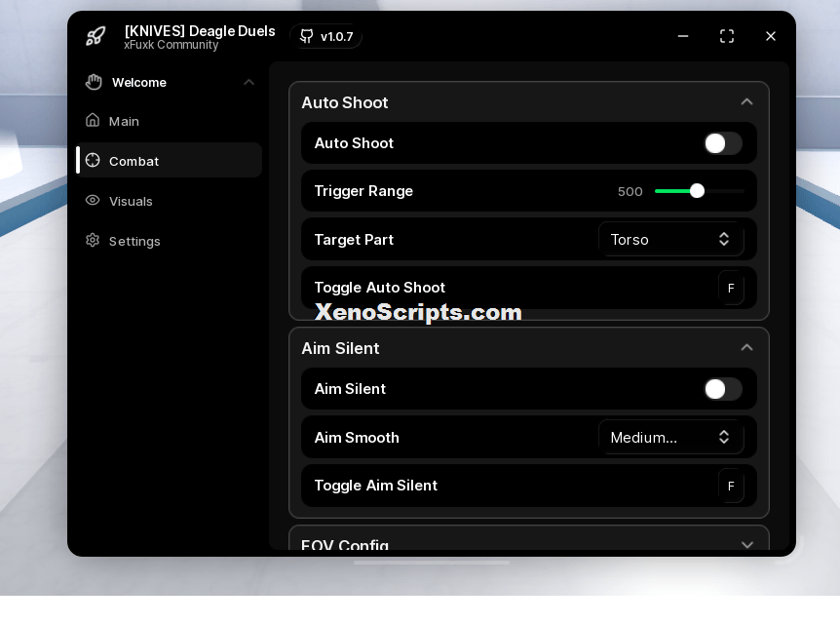The height and width of the screenshot is (625, 840).
Task: Close the Deagle Duels script window
Action: pos(771,36)
